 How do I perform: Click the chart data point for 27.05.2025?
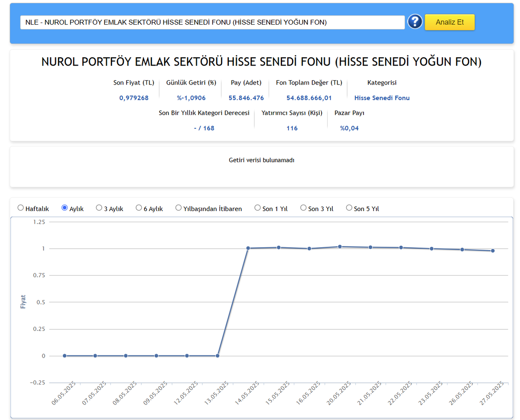pyautogui.click(x=493, y=251)
